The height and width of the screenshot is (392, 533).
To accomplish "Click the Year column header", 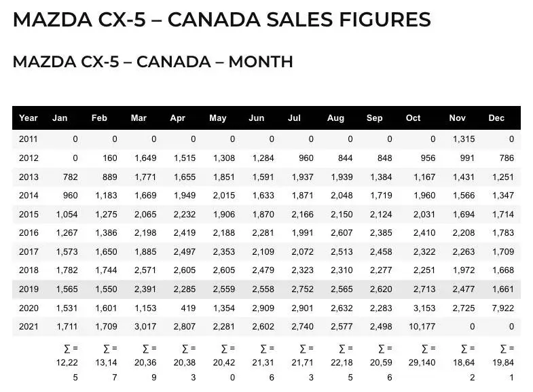I will pyautogui.click(x=29, y=118).
